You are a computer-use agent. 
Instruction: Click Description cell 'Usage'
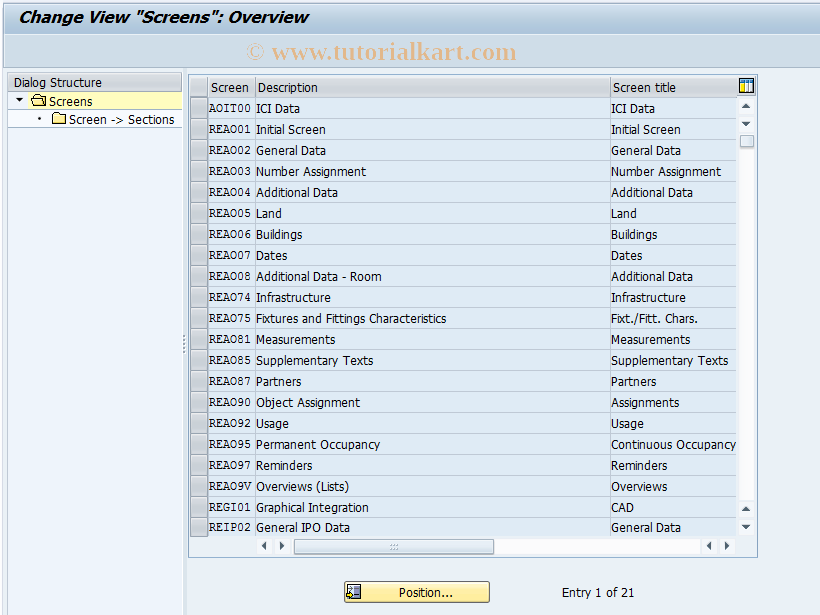point(432,423)
